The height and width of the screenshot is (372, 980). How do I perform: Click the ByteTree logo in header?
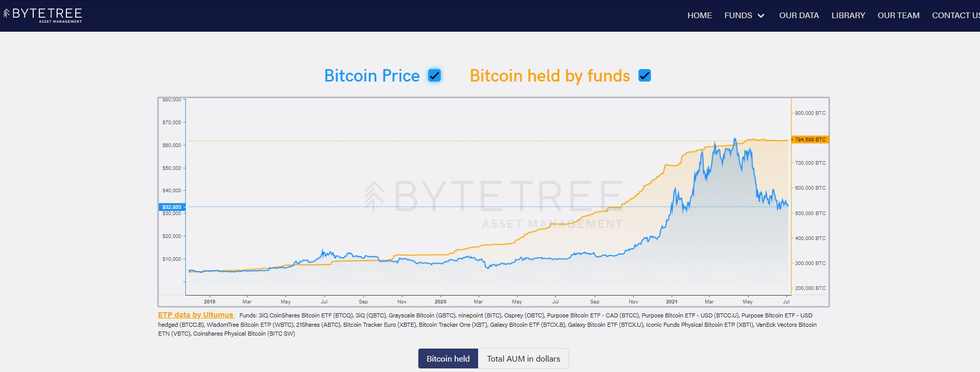pos(43,15)
